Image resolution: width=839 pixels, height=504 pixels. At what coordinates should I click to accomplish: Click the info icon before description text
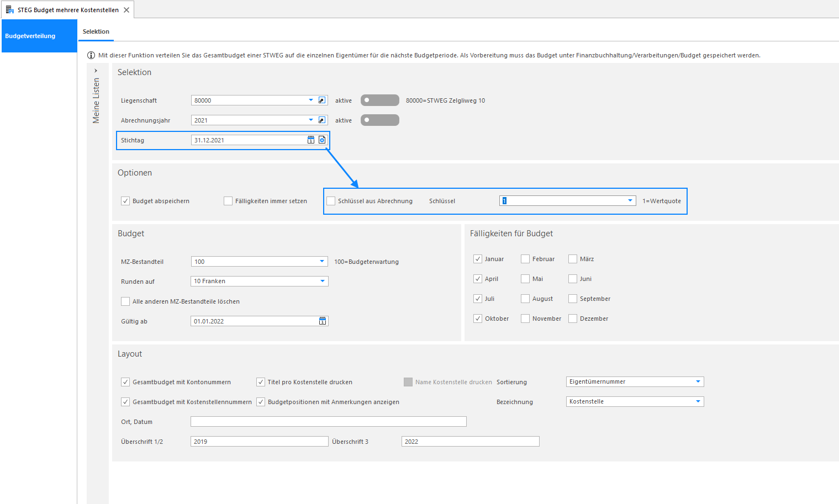91,55
